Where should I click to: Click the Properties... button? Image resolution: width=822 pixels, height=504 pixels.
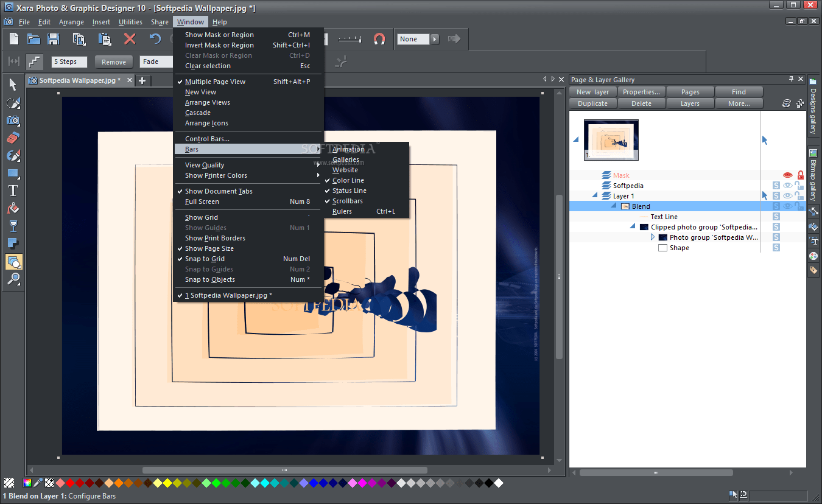coord(642,92)
